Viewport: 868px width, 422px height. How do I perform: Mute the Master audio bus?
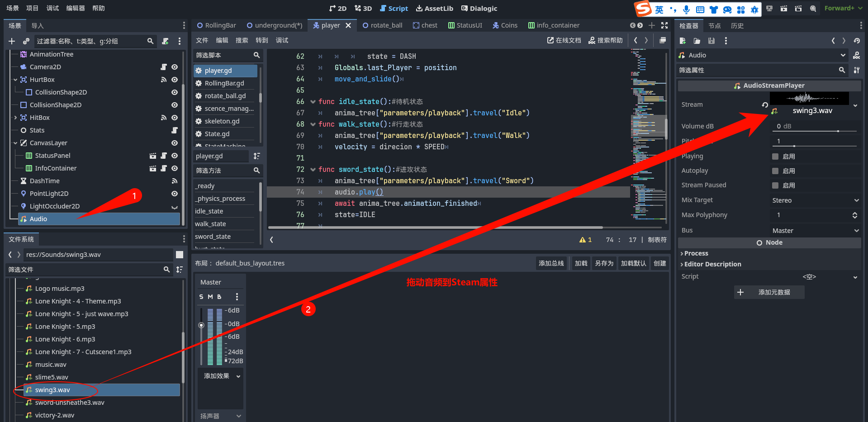(x=210, y=297)
